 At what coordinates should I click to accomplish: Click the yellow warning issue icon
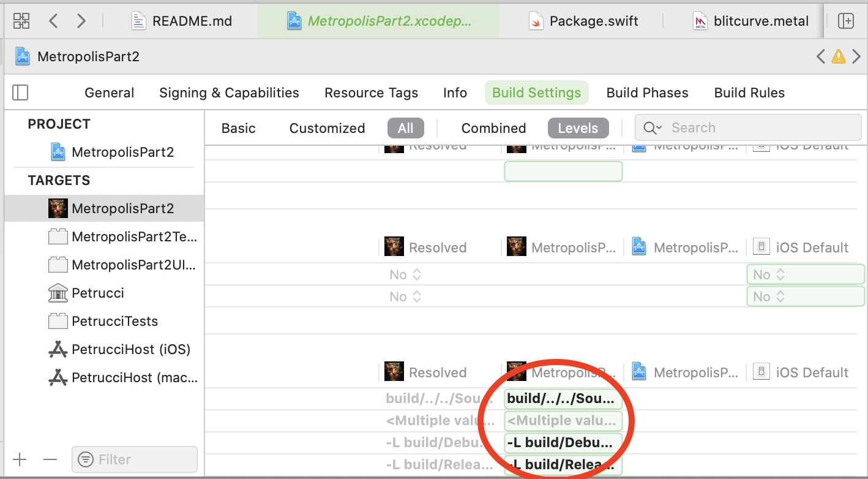tap(839, 57)
